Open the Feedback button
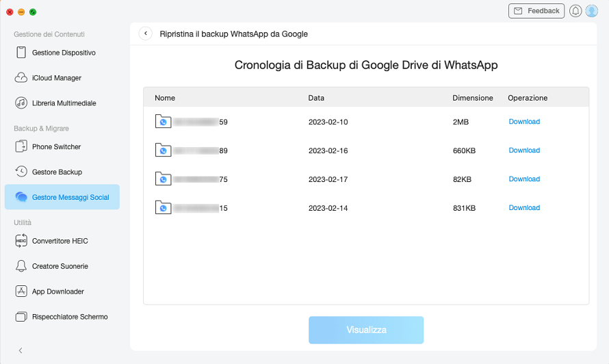The image size is (609, 364). pos(536,11)
